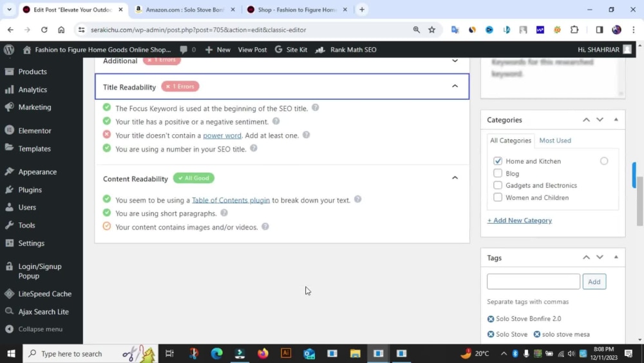Click help icon beside short paragraphs line
Viewport: 644px width, 363px height.
224,213
